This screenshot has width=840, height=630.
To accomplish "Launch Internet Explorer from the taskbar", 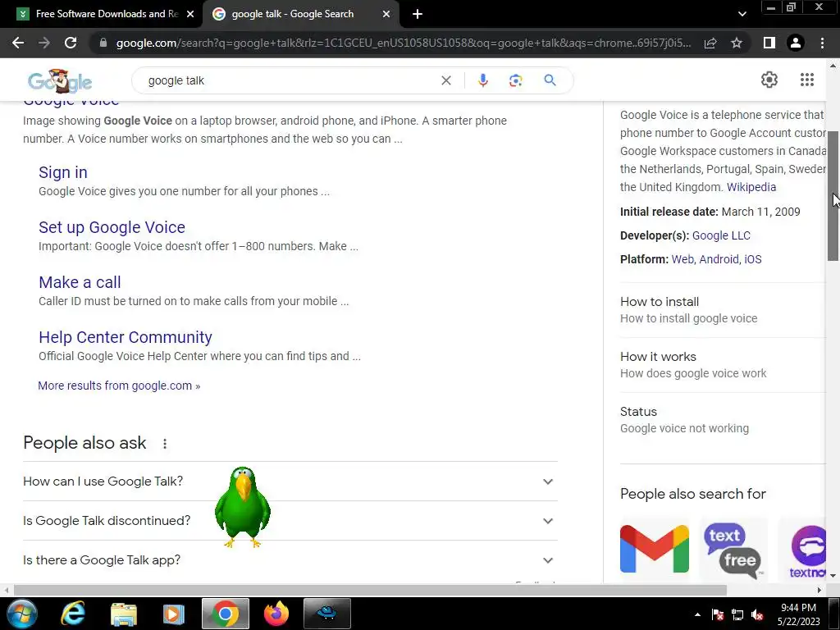I will [x=72, y=614].
